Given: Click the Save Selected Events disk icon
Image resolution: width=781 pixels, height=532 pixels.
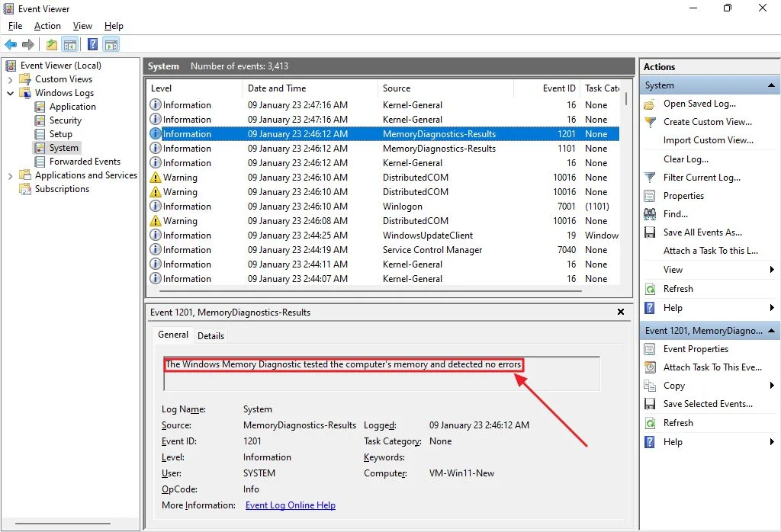Looking at the screenshot, I should (650, 404).
